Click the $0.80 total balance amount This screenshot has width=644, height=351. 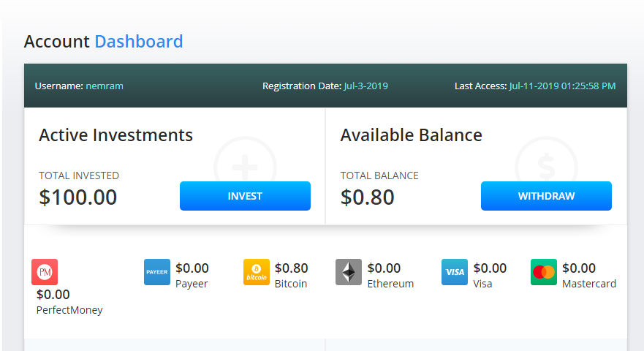tap(367, 197)
